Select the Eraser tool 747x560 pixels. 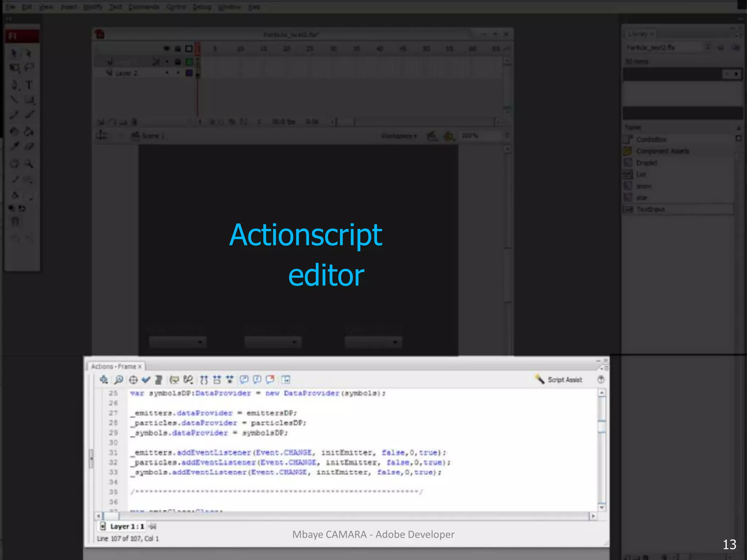[x=29, y=147]
